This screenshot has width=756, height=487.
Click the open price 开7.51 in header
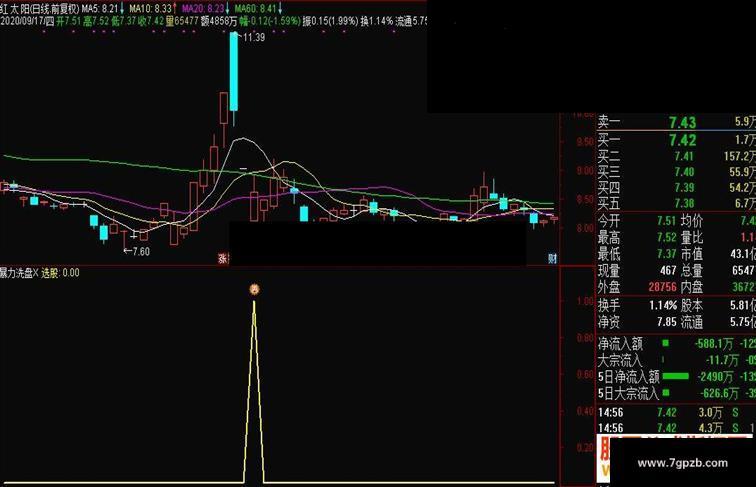[68, 21]
